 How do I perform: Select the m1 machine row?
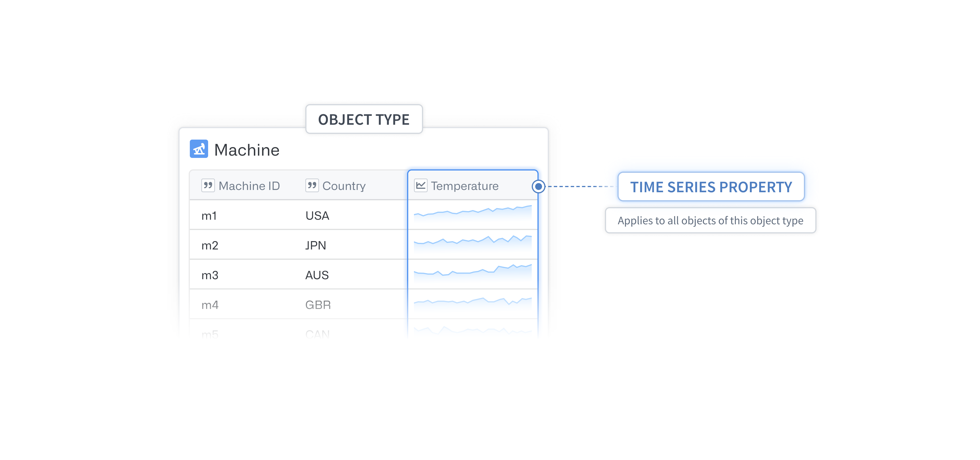[364, 215]
